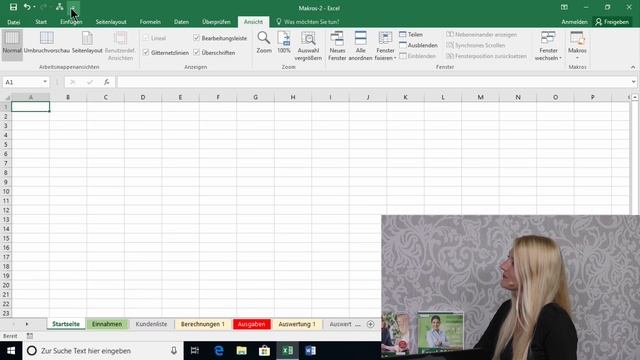Click Auswahl vergrößern
This screenshot has height=360, width=640.
(x=308, y=46)
